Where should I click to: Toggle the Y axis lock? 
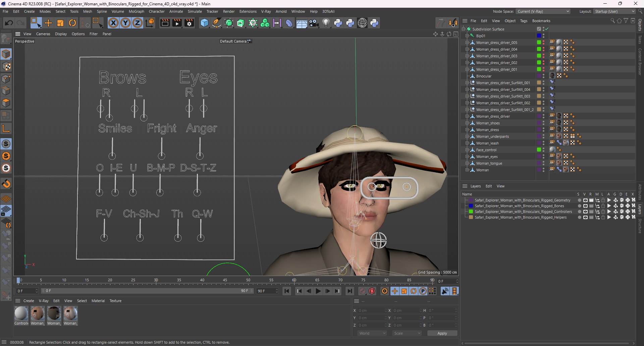125,23
